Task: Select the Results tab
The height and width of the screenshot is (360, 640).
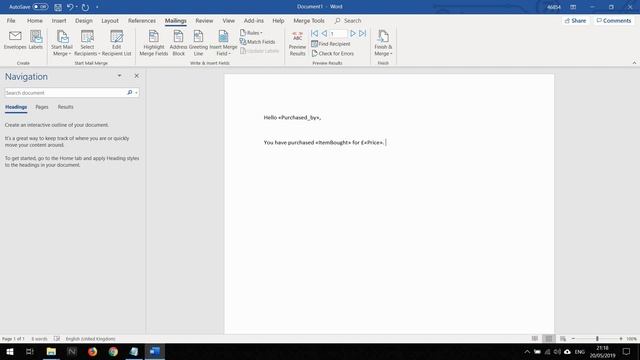Action: point(65,107)
